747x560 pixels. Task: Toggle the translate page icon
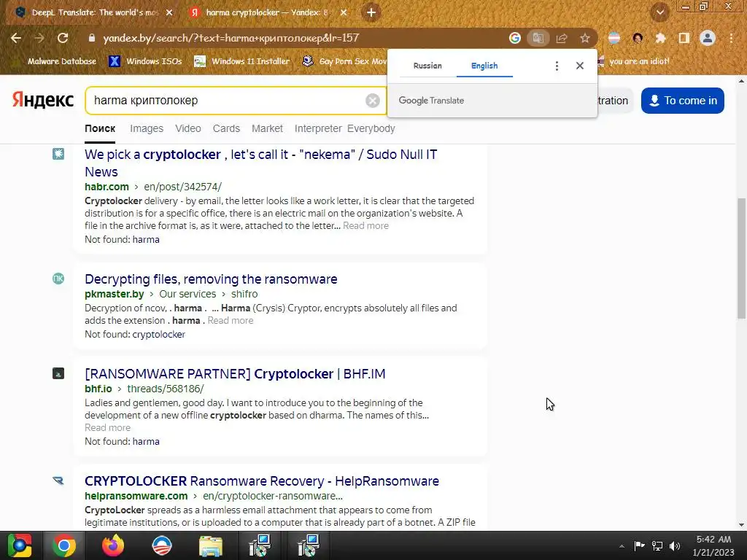pos(538,38)
